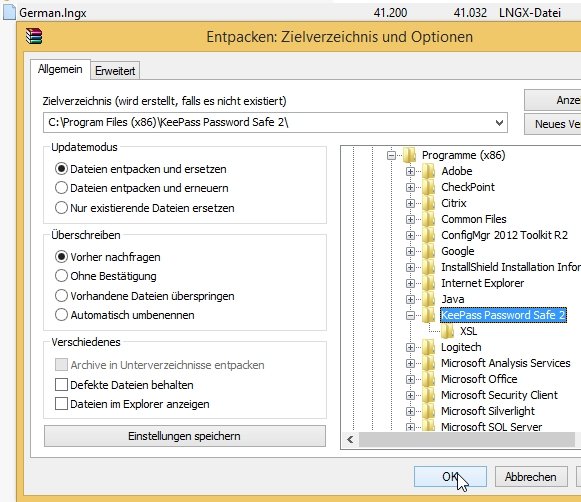The height and width of the screenshot is (502, 581).
Task: Select the XSL subfolder icon
Action: click(x=448, y=331)
